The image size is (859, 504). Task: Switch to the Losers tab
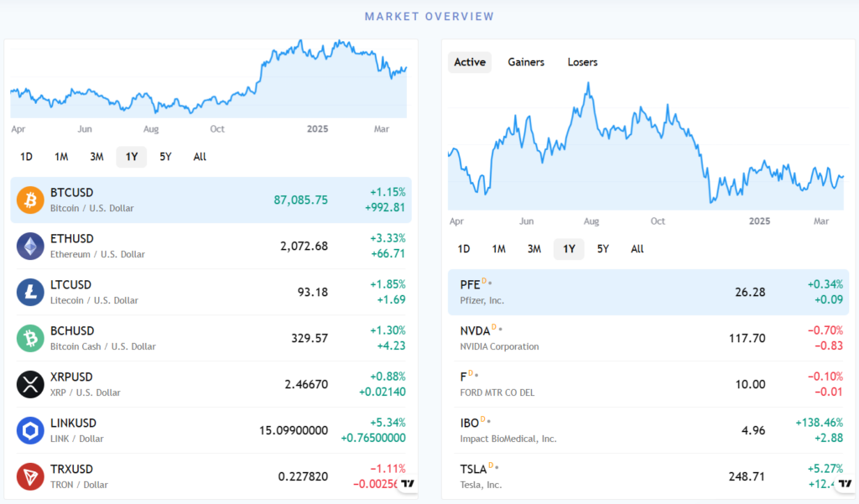582,62
